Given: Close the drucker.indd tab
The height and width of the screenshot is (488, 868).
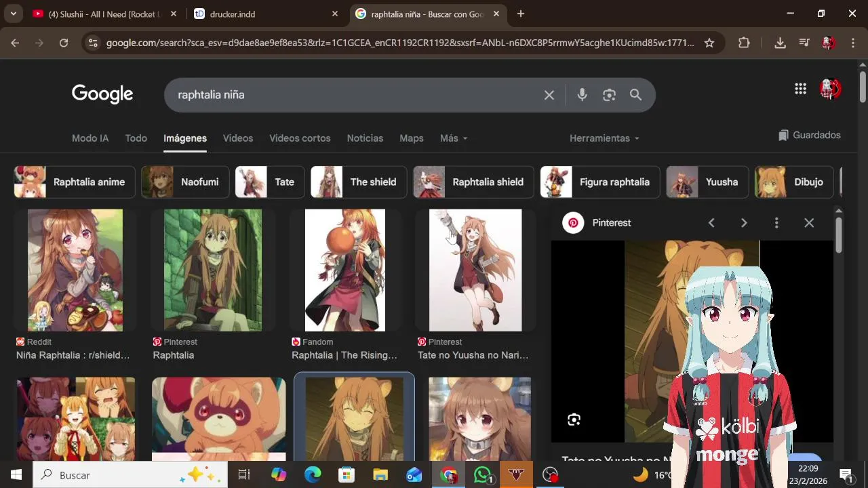Looking at the screenshot, I should point(335,14).
